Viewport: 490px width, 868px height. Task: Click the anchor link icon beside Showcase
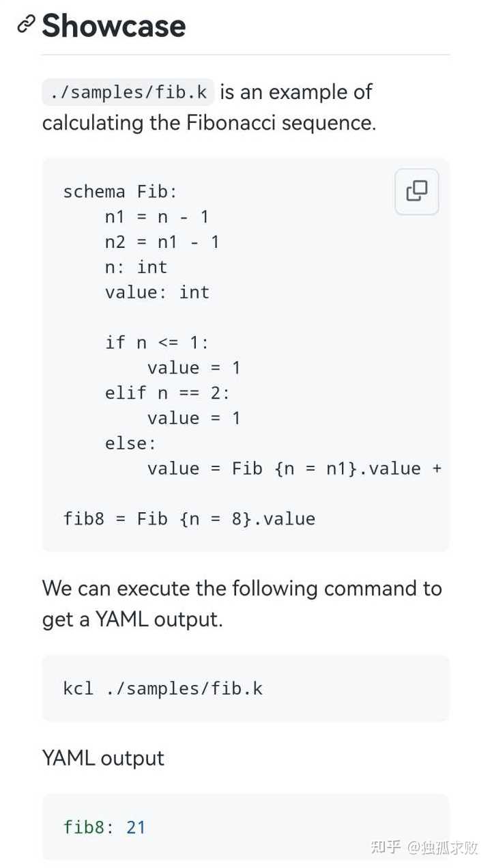coord(25,25)
